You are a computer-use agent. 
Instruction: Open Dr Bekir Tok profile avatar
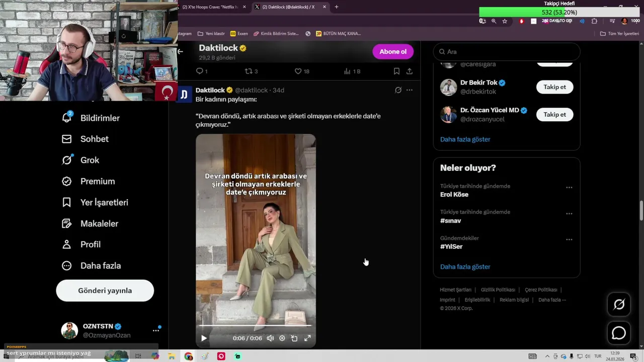[448, 87]
